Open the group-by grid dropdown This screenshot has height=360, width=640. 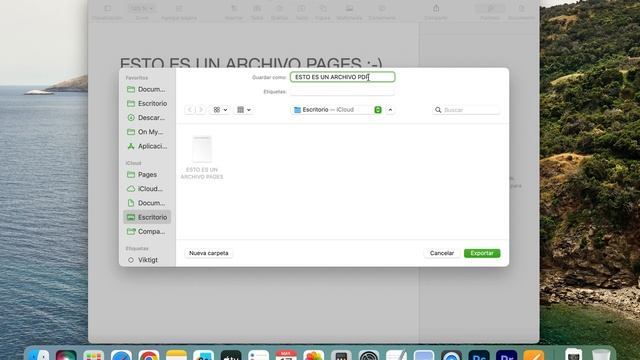pyautogui.click(x=244, y=110)
